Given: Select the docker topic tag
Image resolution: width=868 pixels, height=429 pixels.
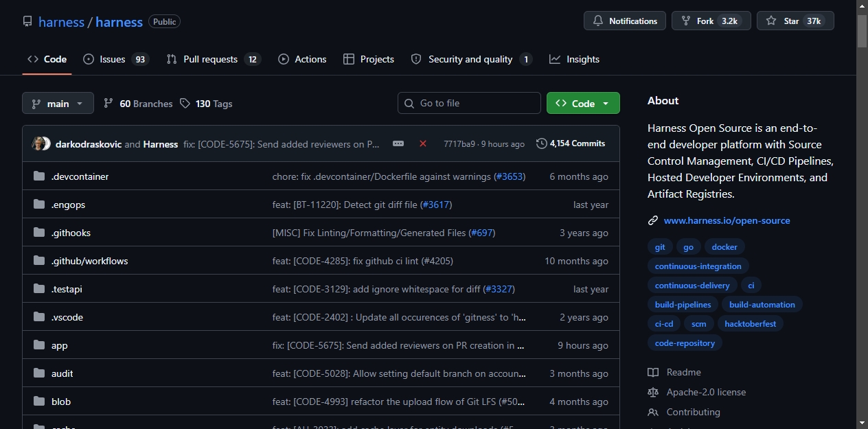Looking at the screenshot, I should (x=724, y=247).
